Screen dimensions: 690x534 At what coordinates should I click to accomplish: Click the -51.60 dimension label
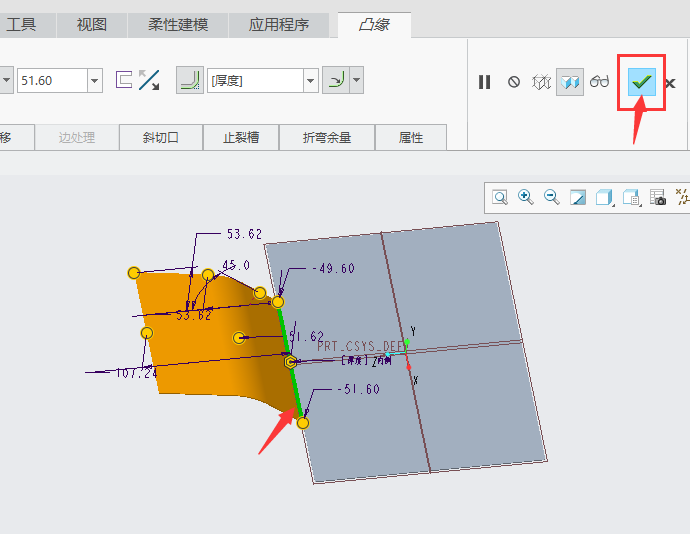point(359,389)
